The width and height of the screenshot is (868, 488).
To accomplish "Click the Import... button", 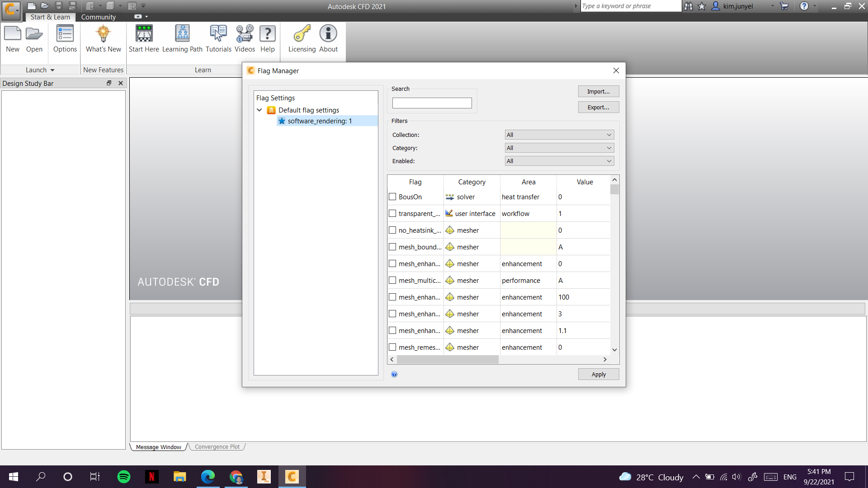I will click(x=598, y=92).
